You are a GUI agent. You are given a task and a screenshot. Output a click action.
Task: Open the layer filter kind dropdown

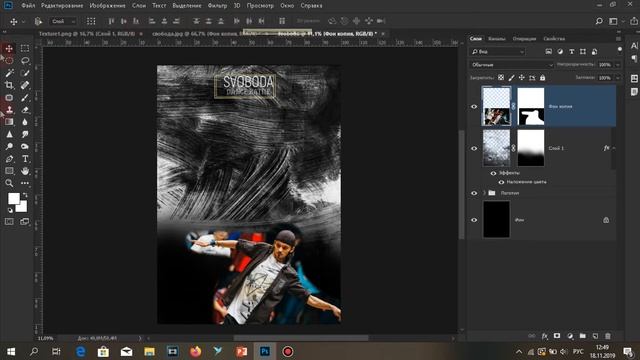[x=497, y=52]
